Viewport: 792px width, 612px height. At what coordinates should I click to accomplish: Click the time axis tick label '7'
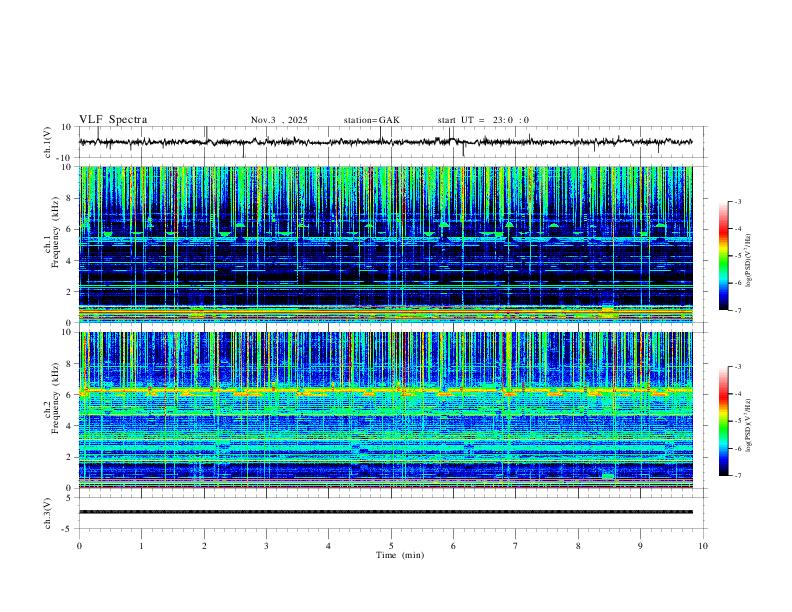tap(516, 546)
